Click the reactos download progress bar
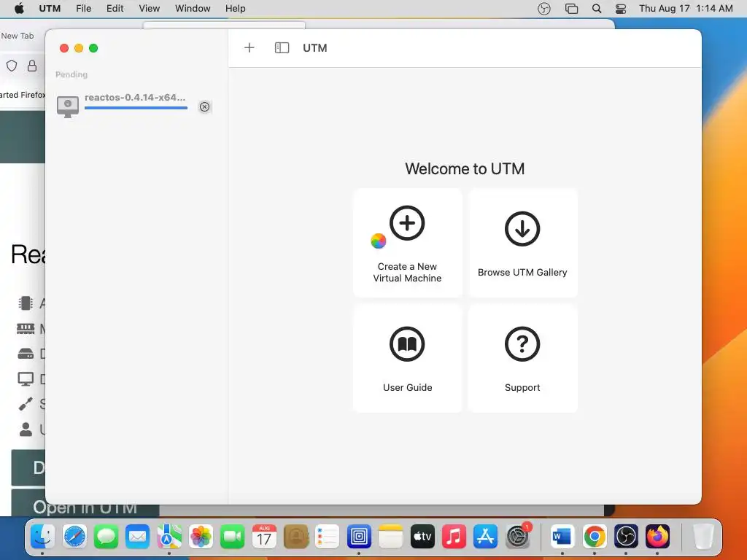The width and height of the screenshot is (747, 560). [136, 108]
